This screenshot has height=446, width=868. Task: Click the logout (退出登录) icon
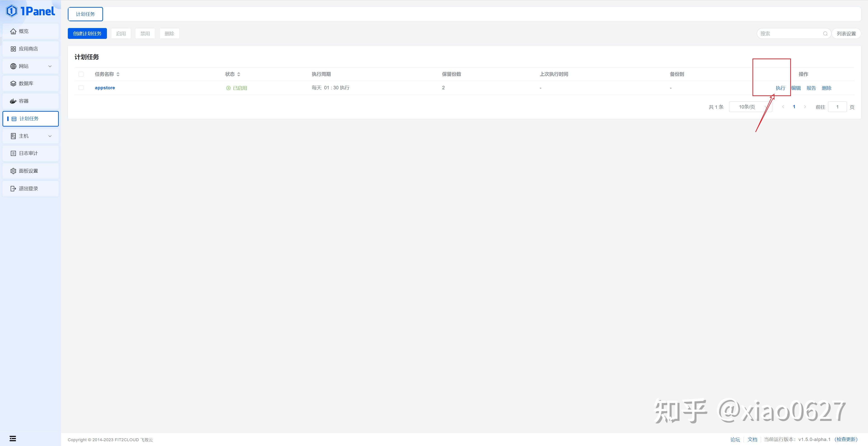[x=13, y=189]
